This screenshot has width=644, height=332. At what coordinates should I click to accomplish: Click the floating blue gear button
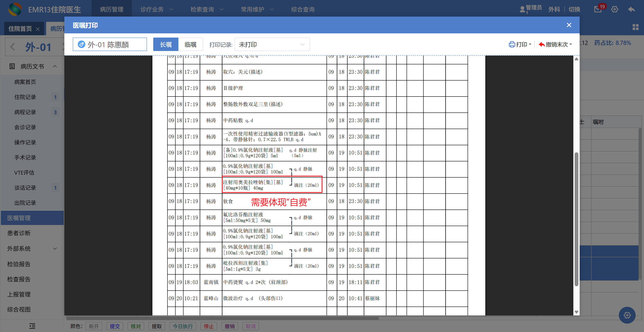pyautogui.click(x=627, y=315)
